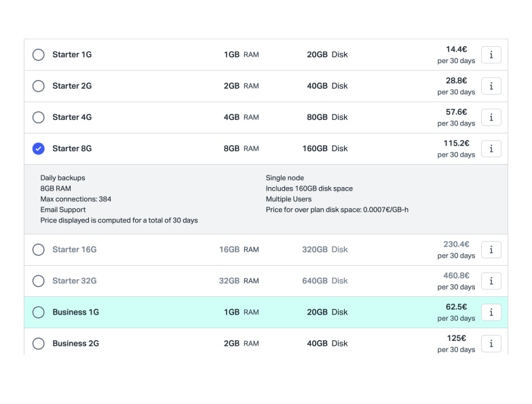The image size is (532, 404).
Task: Open info icon for Starter 1G plan
Action: pos(491,55)
